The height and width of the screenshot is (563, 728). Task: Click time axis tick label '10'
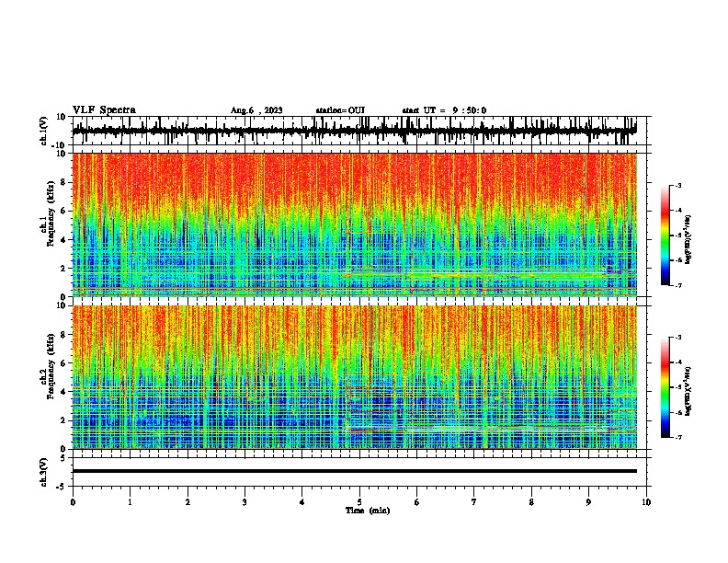tap(646, 502)
